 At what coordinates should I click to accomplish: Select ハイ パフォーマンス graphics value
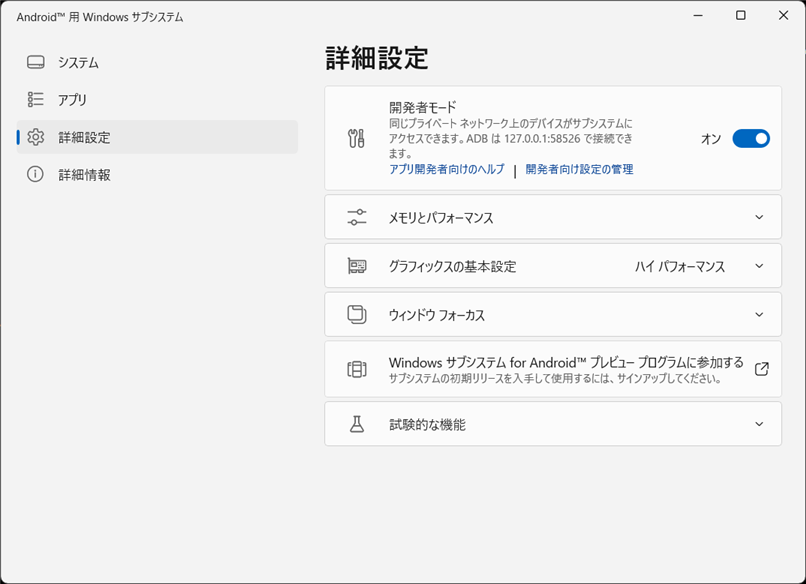click(x=680, y=266)
